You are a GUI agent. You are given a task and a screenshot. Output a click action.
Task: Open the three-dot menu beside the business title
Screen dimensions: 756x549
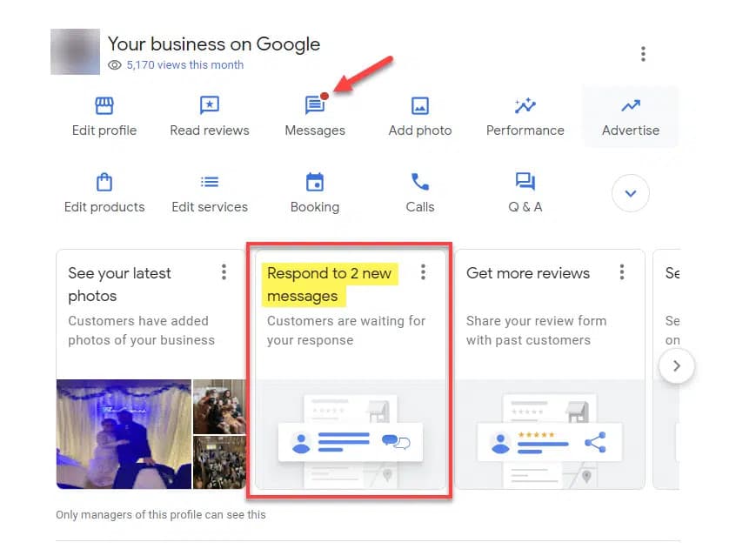click(643, 54)
